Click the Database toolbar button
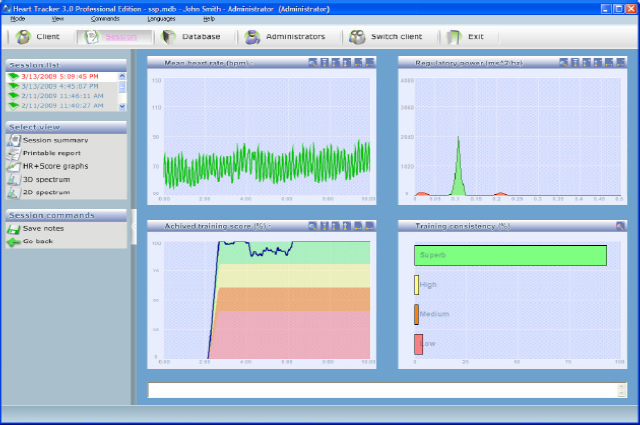640x425 pixels. point(192,37)
